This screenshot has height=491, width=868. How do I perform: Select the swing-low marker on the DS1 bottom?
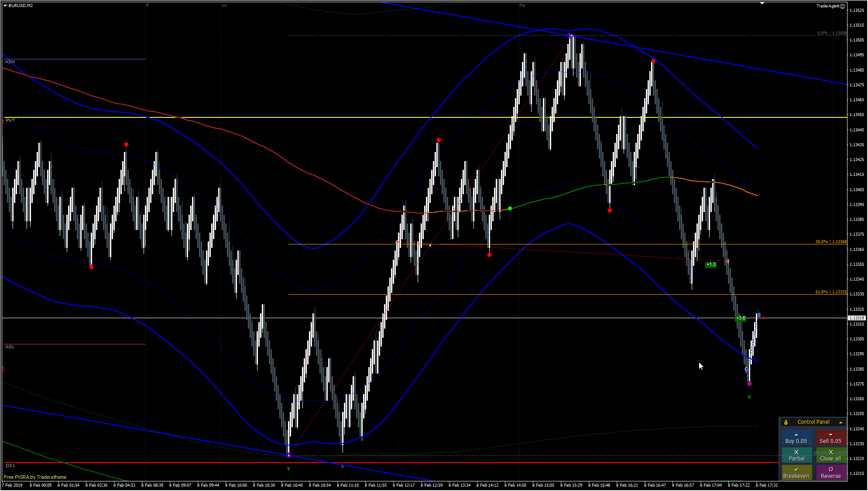pyautogui.click(x=288, y=455)
